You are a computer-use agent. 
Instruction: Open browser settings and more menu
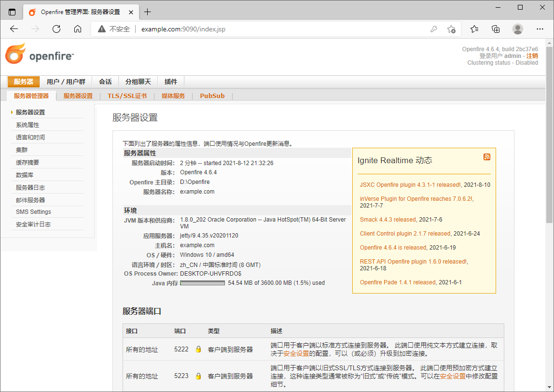pos(540,29)
